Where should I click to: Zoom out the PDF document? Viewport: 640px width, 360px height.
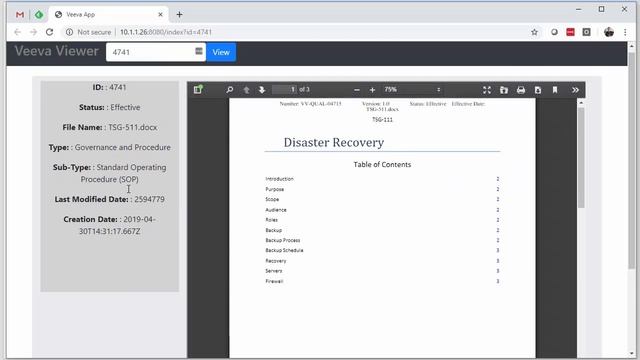tap(357, 90)
